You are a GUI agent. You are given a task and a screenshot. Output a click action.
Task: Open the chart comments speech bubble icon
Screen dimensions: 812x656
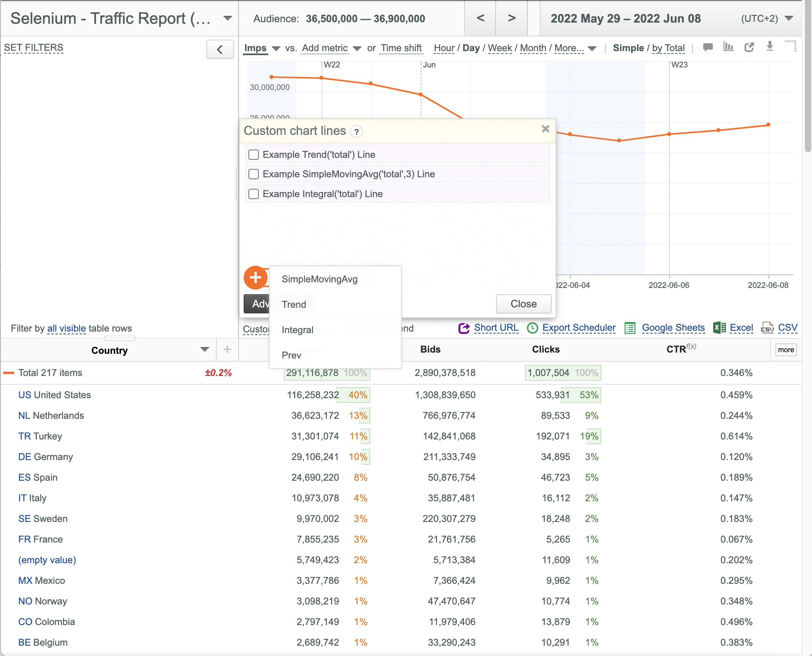pyautogui.click(x=708, y=48)
